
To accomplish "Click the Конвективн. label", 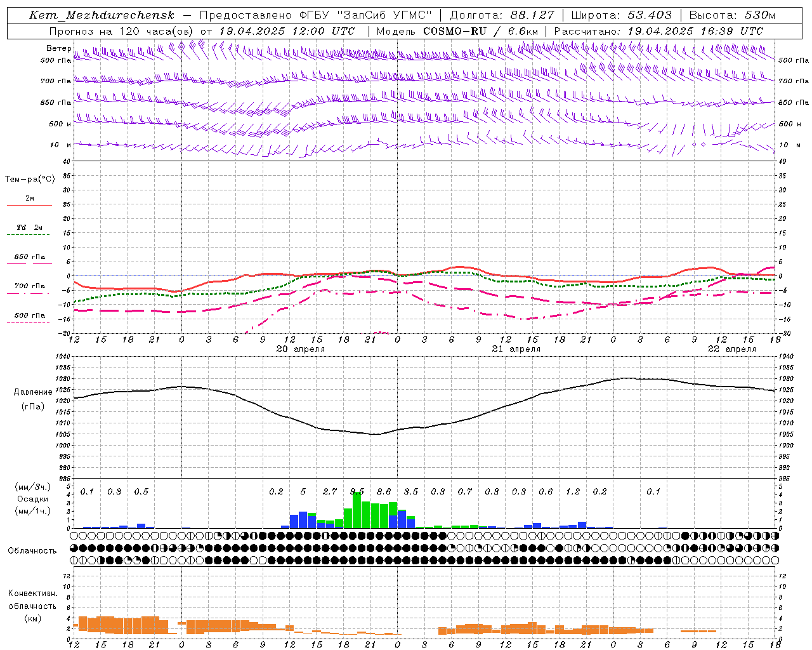I will 32,594.
